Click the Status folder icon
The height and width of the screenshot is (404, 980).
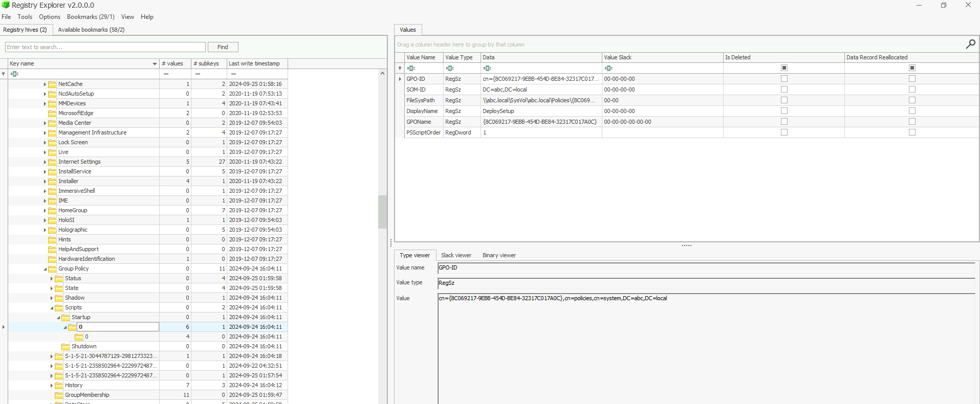coord(59,278)
